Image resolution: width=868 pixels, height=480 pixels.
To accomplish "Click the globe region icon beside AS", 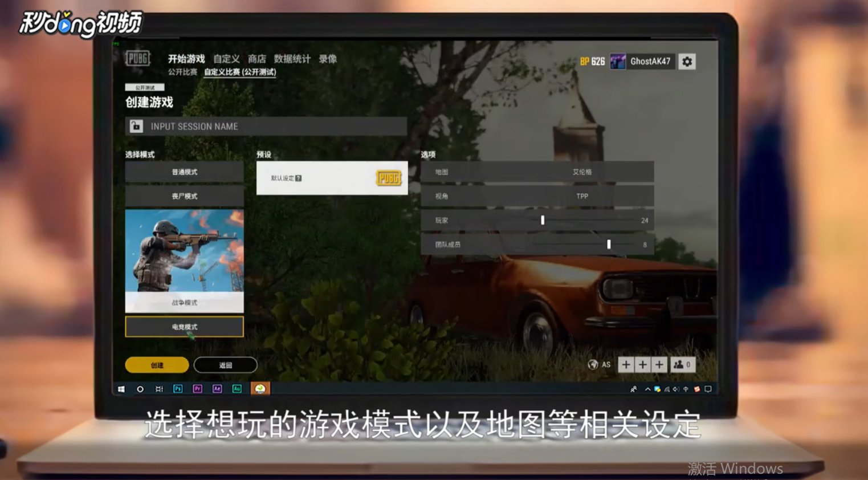I will (x=593, y=364).
